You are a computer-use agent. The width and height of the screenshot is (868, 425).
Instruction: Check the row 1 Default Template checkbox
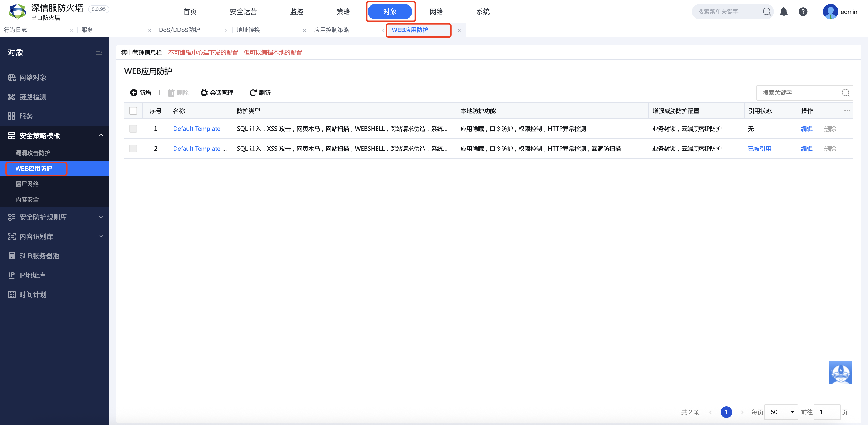point(133,129)
